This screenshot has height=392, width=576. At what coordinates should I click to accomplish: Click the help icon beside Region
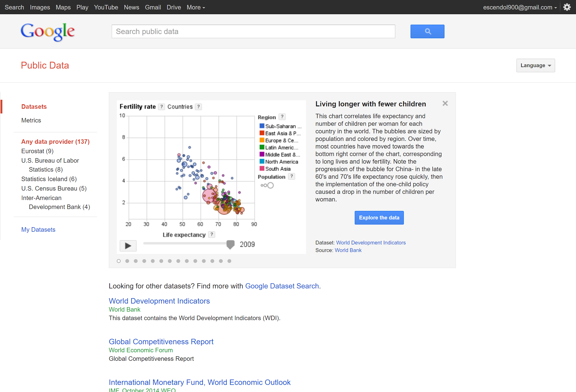pyautogui.click(x=282, y=117)
